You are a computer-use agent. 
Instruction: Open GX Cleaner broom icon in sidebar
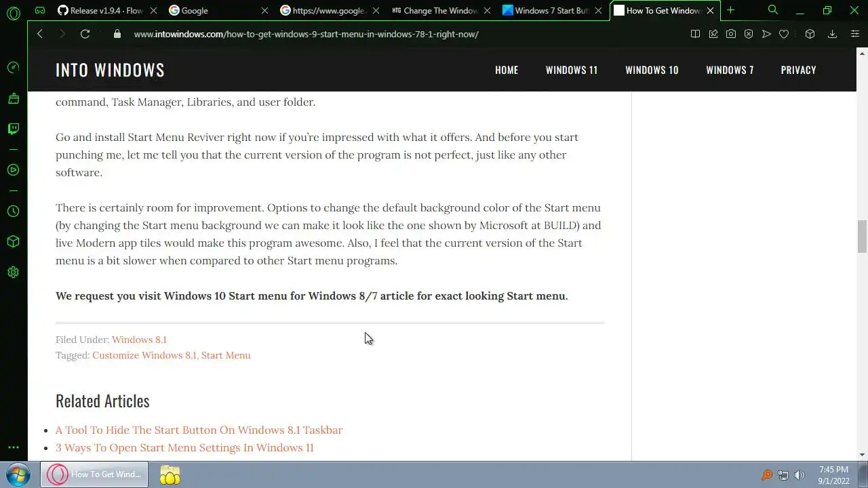[x=13, y=99]
